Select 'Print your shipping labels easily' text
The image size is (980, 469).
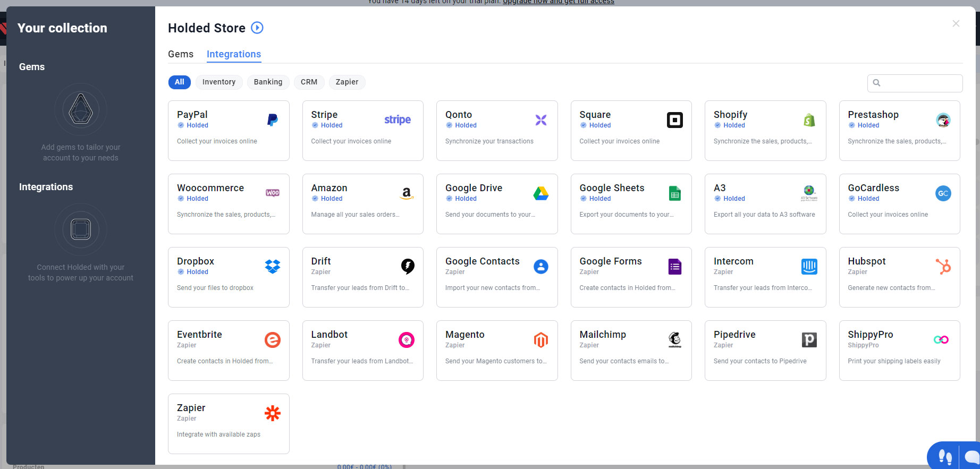[x=894, y=361]
